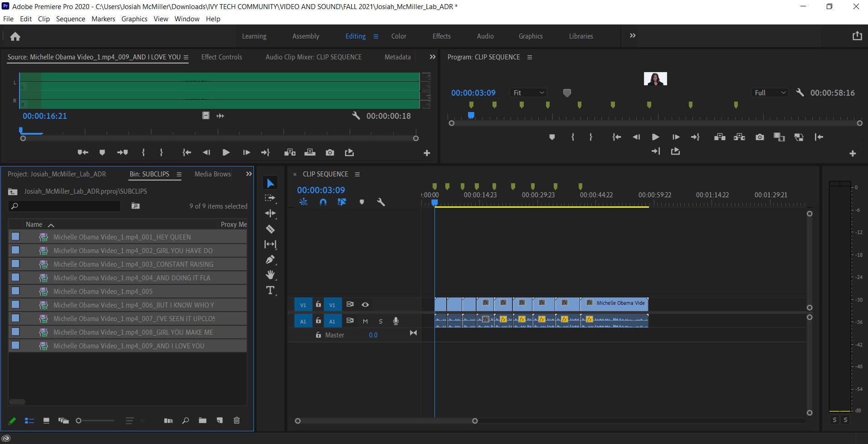Open the Full playback resolution dropdown
The width and height of the screenshot is (868, 444).
tap(770, 92)
